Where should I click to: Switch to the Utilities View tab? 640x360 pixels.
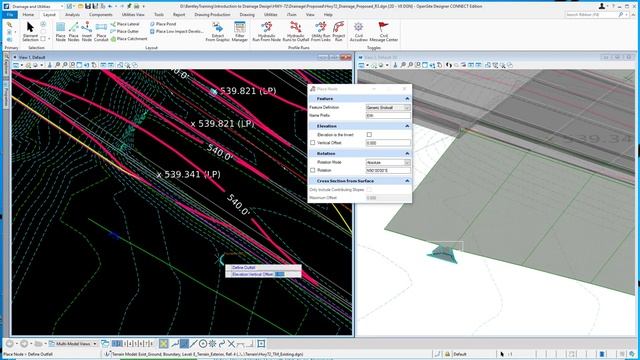(x=133, y=15)
